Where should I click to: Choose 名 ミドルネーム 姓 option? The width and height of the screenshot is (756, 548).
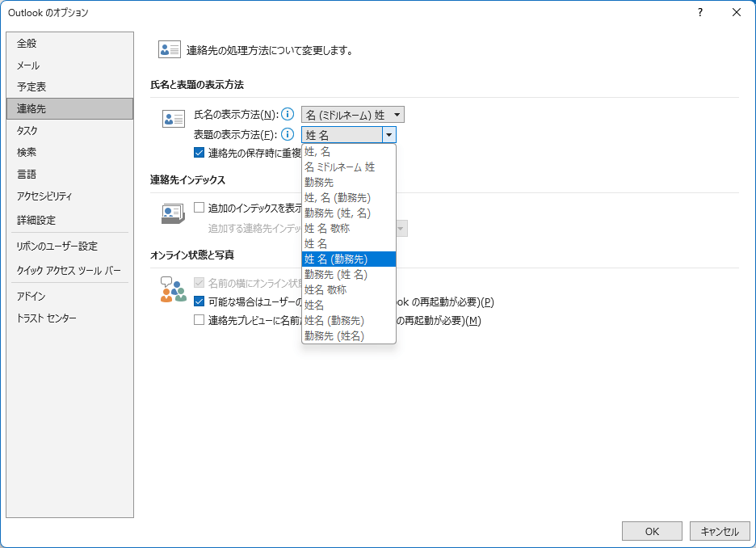[349, 167]
